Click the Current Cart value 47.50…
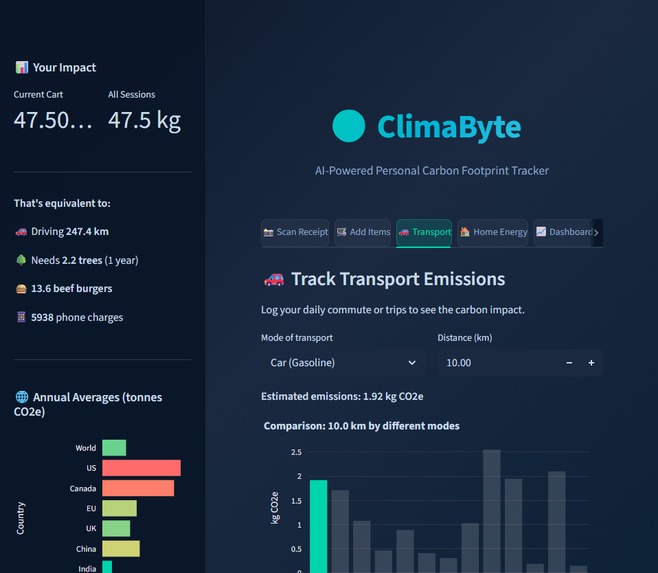The image size is (658, 573). pyautogui.click(x=53, y=120)
